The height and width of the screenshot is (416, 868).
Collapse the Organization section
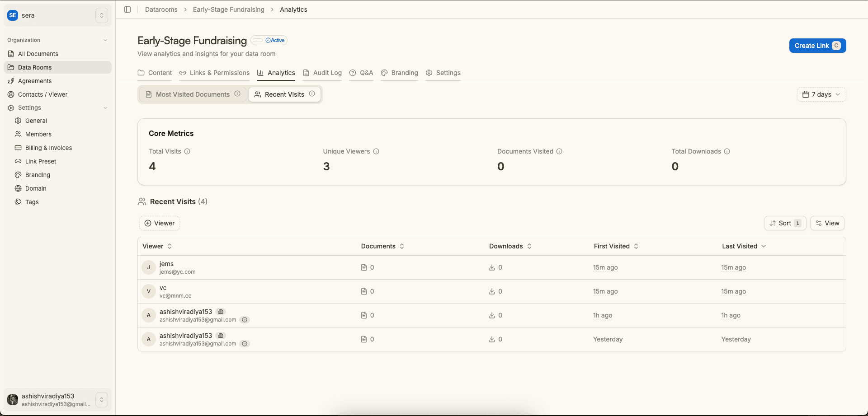tap(105, 40)
